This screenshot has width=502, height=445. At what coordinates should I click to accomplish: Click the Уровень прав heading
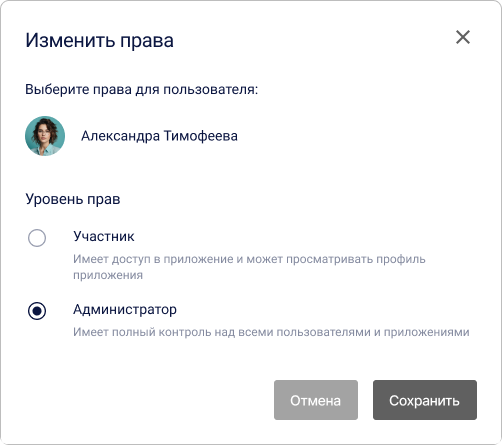click(73, 199)
